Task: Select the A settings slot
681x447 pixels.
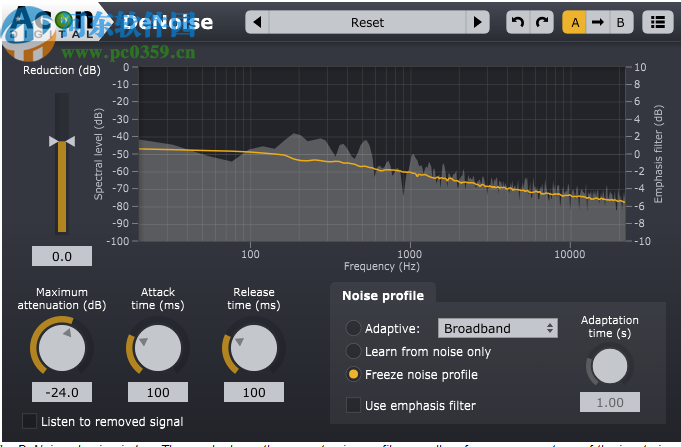Action: tap(575, 22)
